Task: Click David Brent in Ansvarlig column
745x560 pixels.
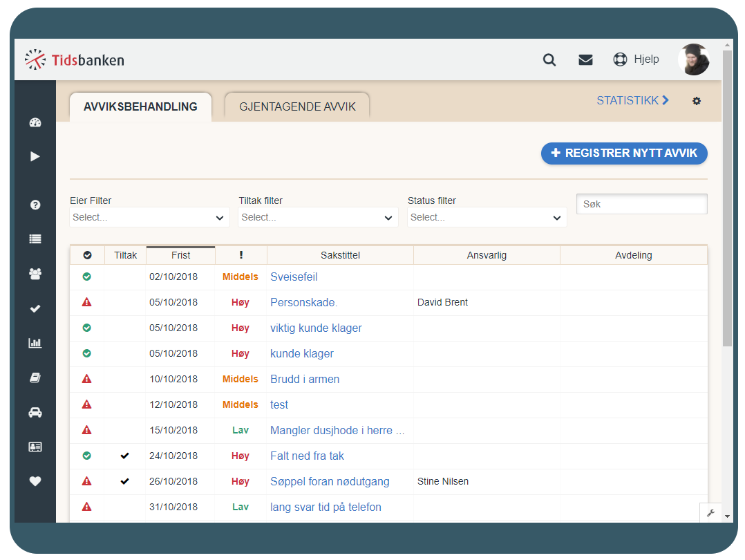Action: pos(442,302)
